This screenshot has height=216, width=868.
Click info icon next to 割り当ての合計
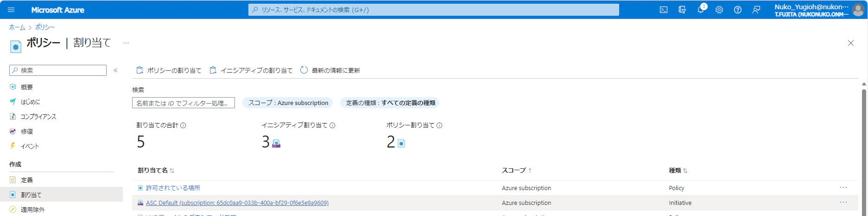(x=183, y=125)
